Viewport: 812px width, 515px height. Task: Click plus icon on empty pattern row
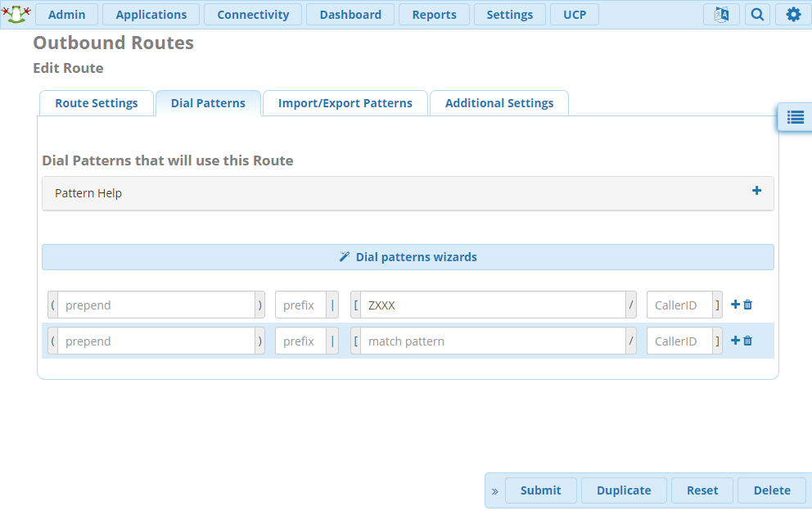(x=735, y=341)
